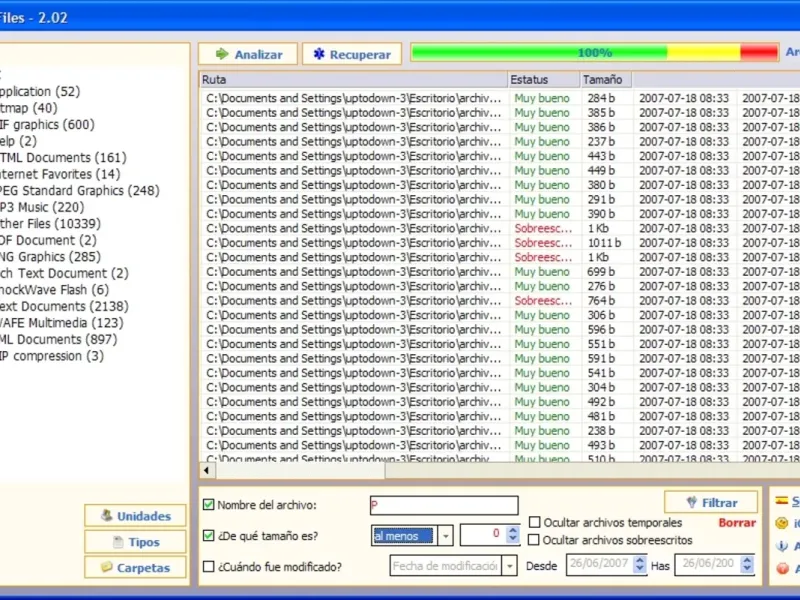Click the Recuperar button to recover files
Screen dimensions: 800x600
point(352,54)
